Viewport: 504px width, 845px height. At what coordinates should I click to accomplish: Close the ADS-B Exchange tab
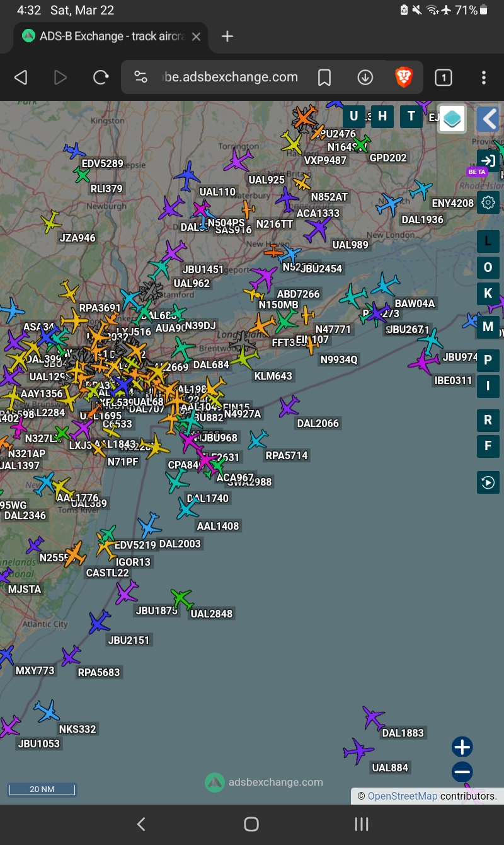point(196,37)
